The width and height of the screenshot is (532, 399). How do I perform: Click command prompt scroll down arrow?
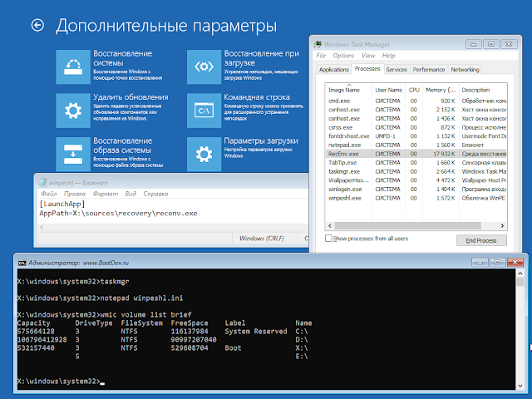(x=520, y=386)
